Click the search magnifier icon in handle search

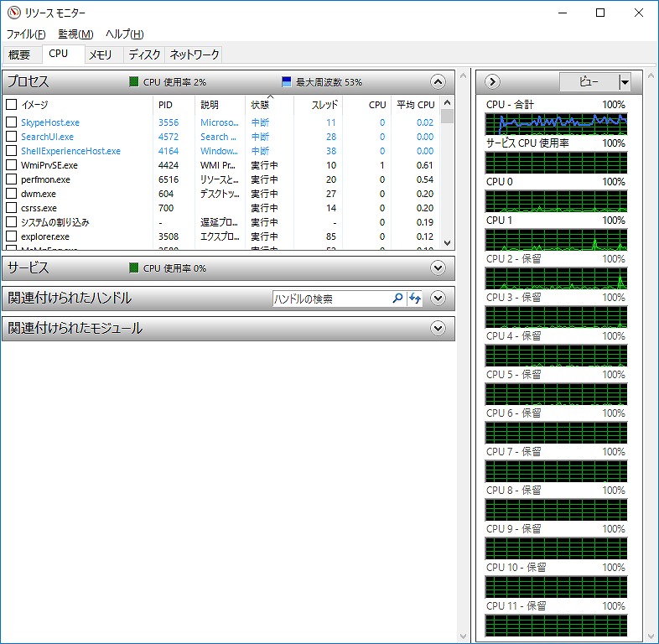pyautogui.click(x=398, y=299)
